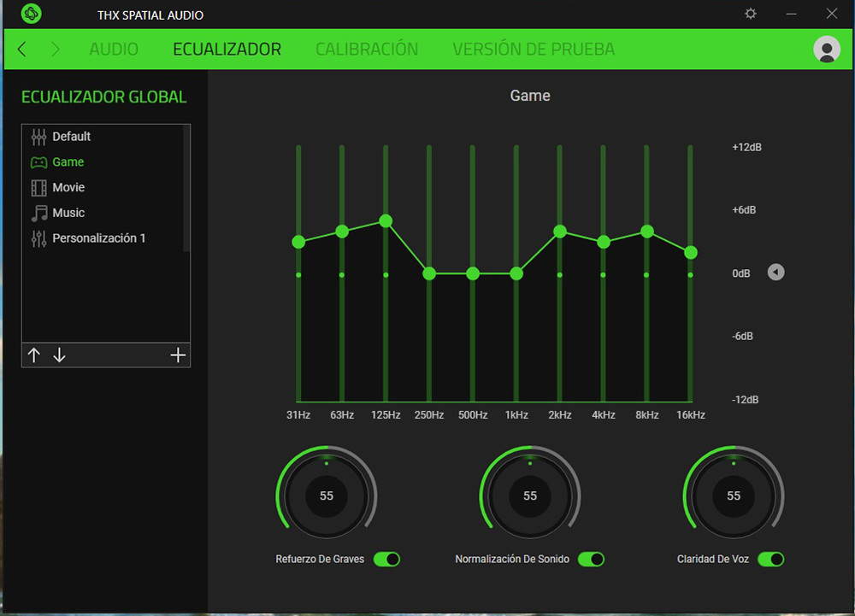This screenshot has height=616, width=855.
Task: Click the down arrow below the preset list
Action: click(59, 355)
